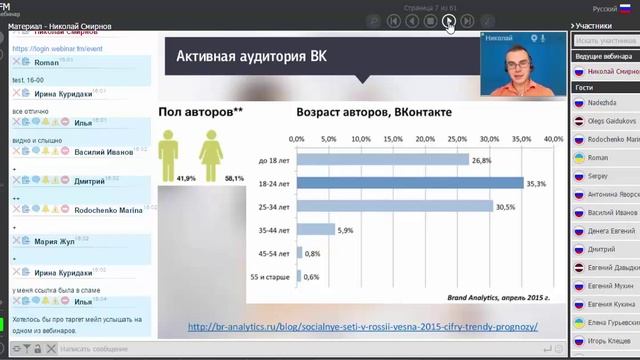The image size is (640, 360).
Task: Click the bell icon next to Дмитрий
Action: click(46, 180)
